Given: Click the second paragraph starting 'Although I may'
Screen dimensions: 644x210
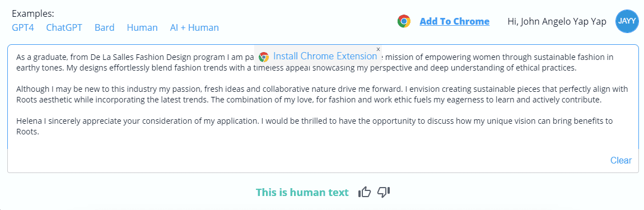Looking at the screenshot, I should click(x=322, y=94).
